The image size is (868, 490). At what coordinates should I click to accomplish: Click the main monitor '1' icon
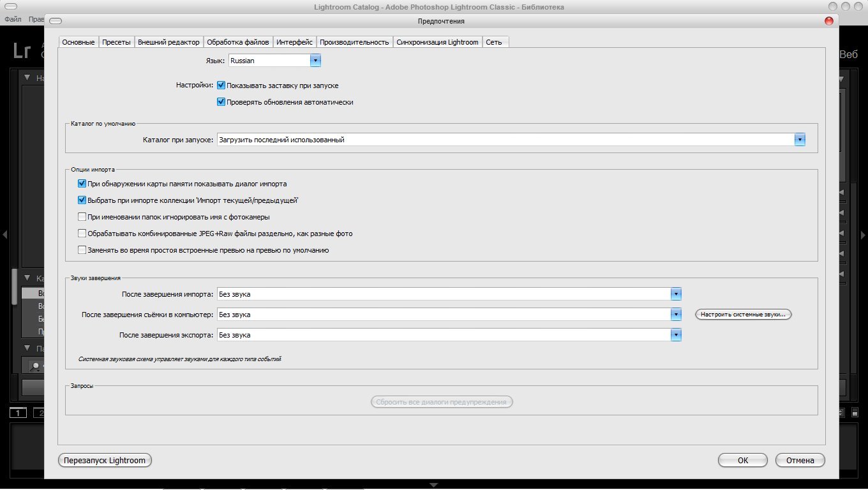18,413
